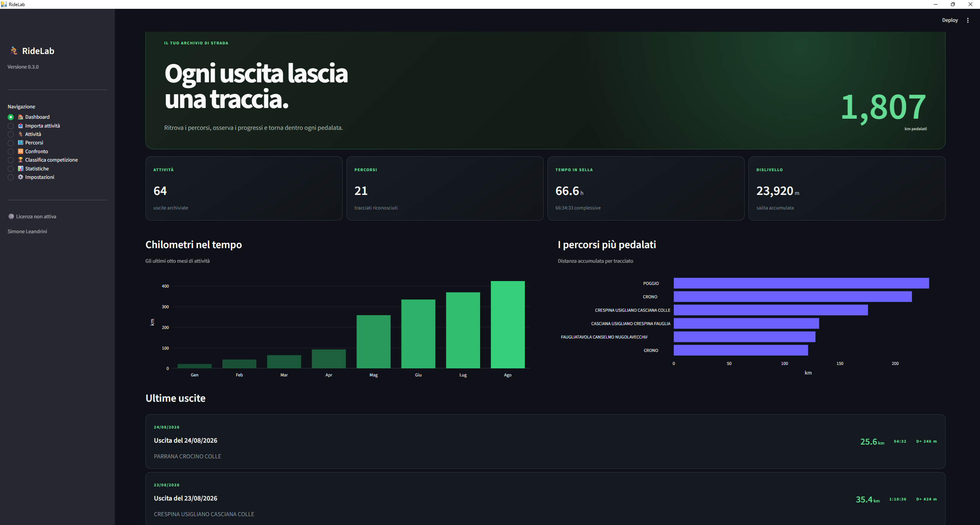Click the Giu bar in monthly chart
This screenshot has height=525, width=980.
point(418,334)
